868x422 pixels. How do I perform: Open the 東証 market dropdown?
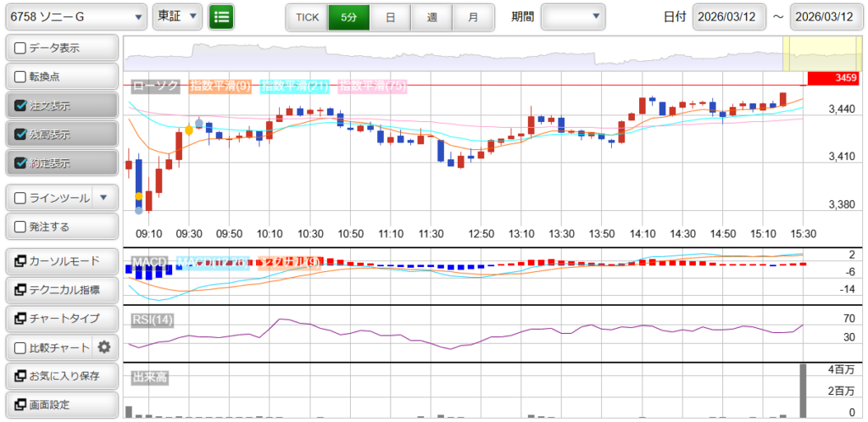(178, 16)
